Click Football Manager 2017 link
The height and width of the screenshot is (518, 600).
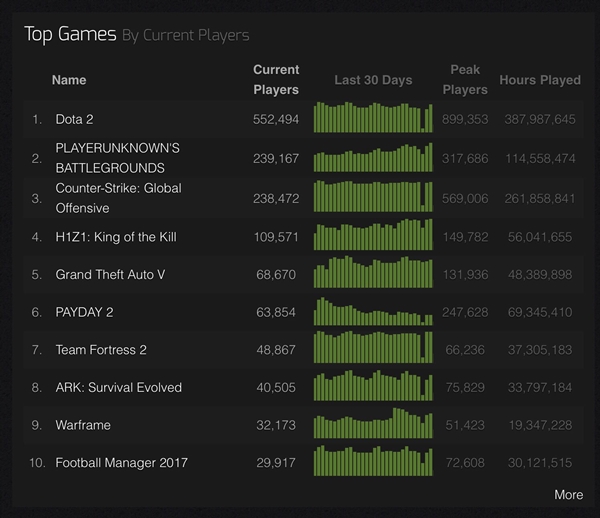point(121,462)
